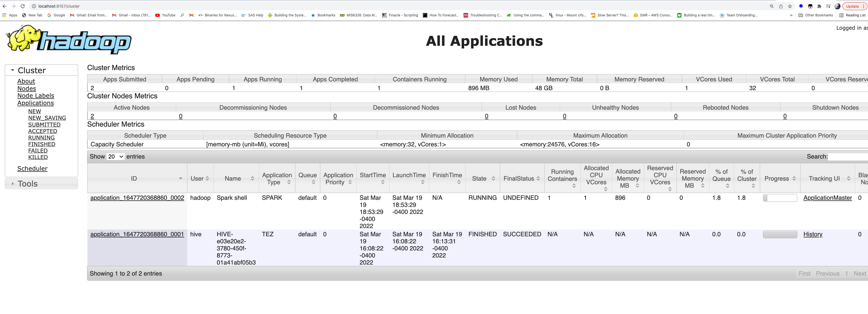This screenshot has height=314, width=868.
Task: Click the browser forward arrow
Action: point(14,6)
